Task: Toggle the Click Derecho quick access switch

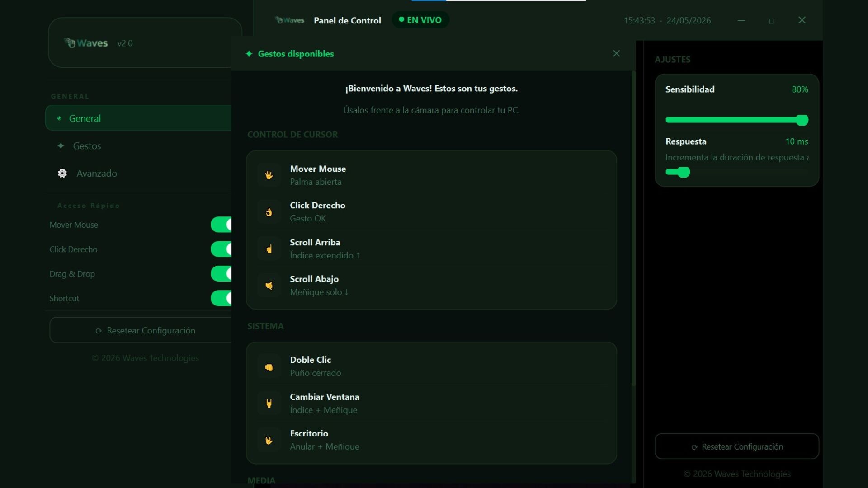Action: click(221, 249)
